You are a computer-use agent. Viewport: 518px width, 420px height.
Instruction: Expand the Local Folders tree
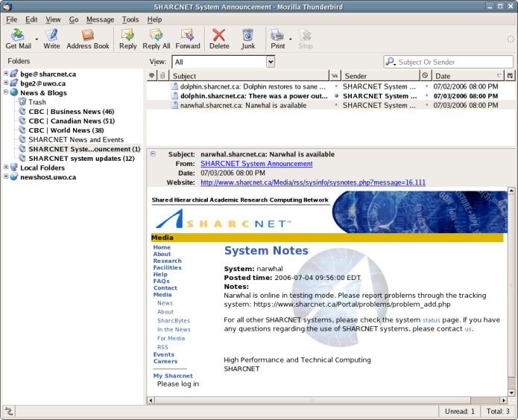point(6,168)
